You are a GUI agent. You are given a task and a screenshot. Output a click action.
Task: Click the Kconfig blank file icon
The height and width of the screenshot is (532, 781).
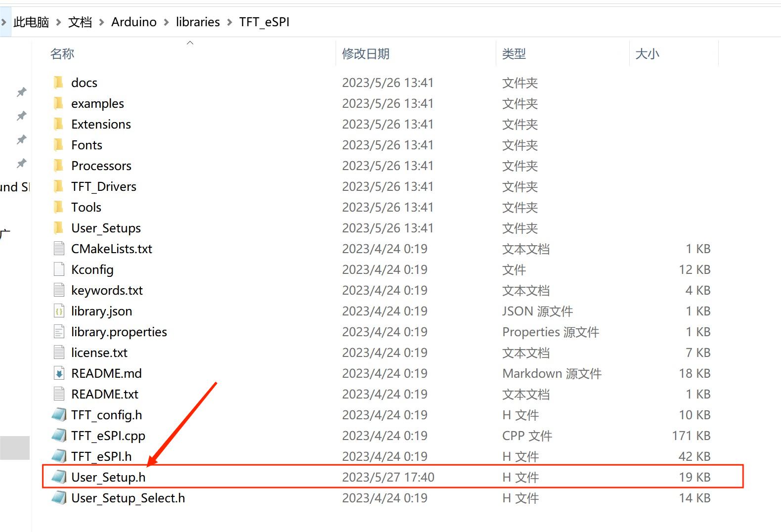coord(59,269)
